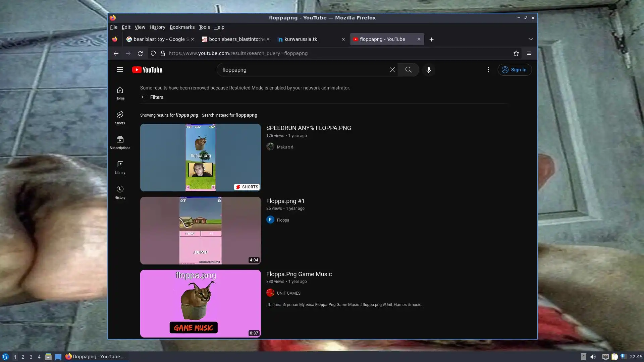The width and height of the screenshot is (644, 362).
Task: Open YouTube Shorts from sidebar
Action: [x=120, y=118]
